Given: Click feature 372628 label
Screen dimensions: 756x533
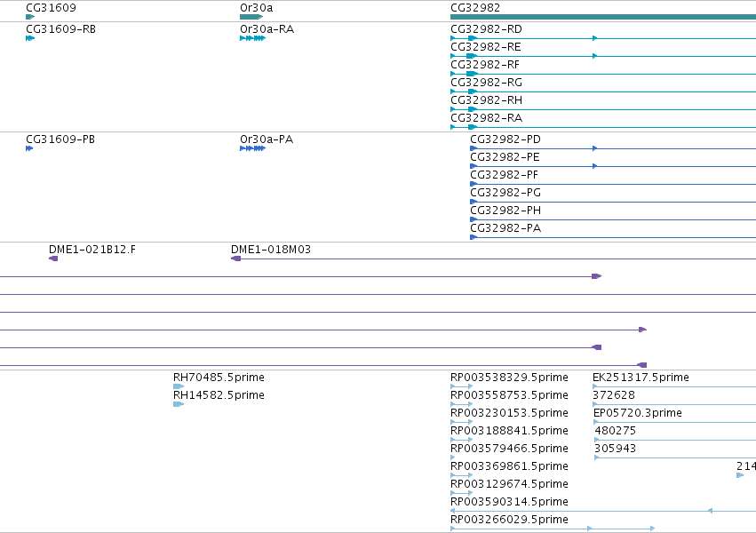Looking at the screenshot, I should click(x=614, y=395).
